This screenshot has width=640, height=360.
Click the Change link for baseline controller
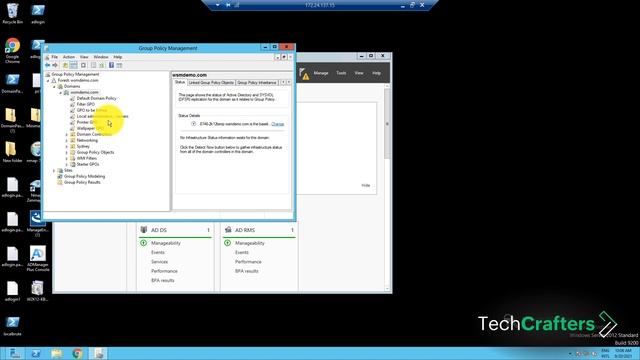[x=278, y=124]
